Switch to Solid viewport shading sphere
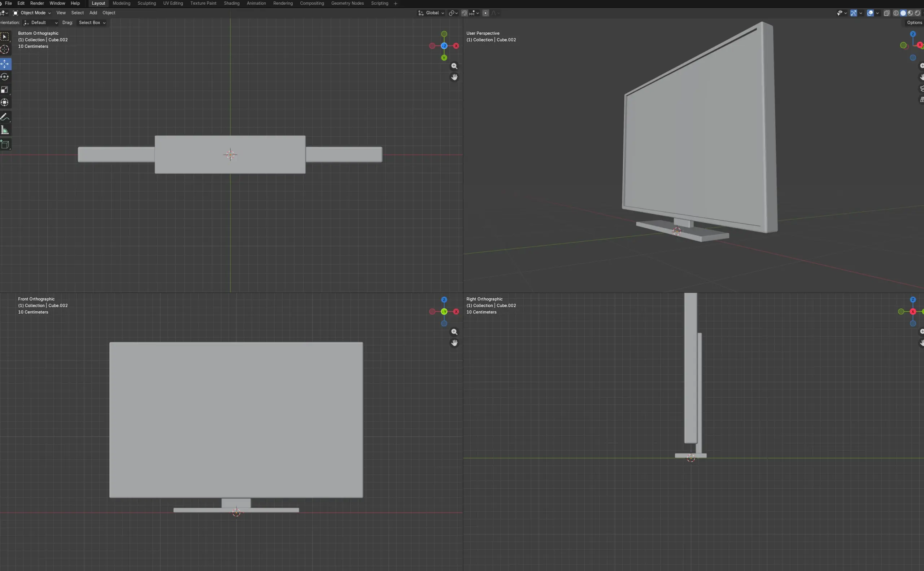The image size is (924, 571). click(x=903, y=13)
